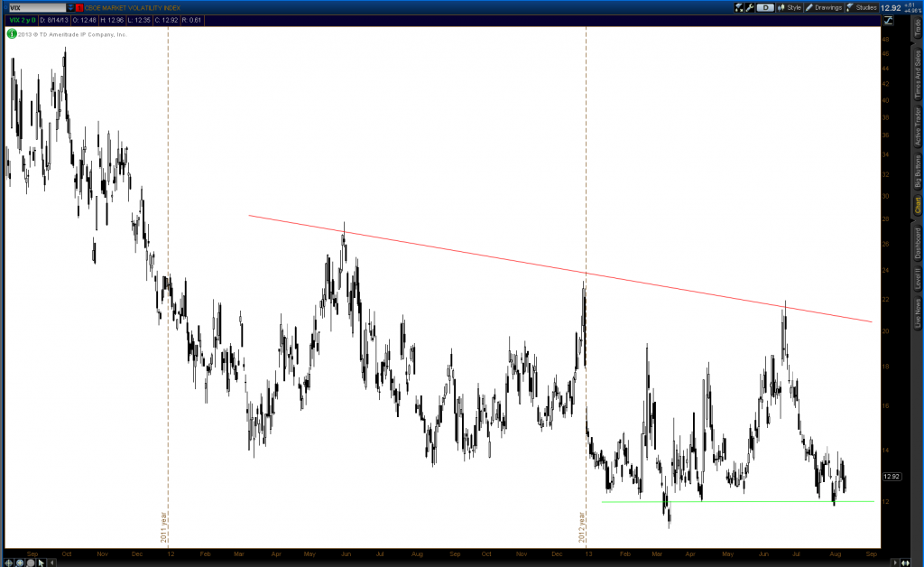This screenshot has height=567, width=924.
Task: Toggle the price axis scale icon
Action: point(888,20)
